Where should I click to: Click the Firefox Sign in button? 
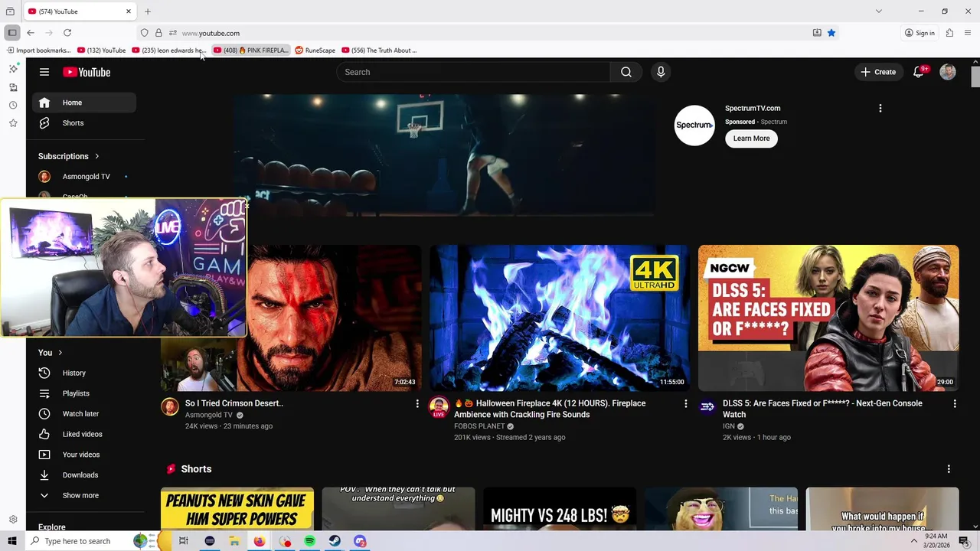920,33
